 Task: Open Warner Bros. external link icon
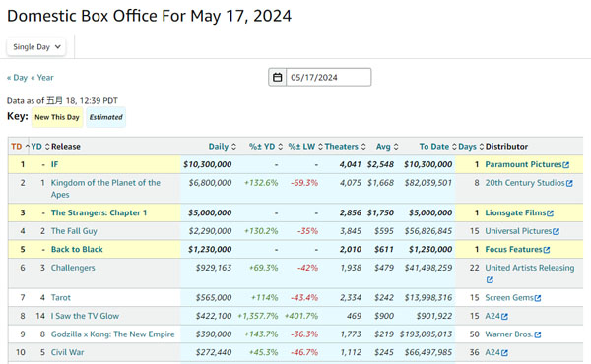tap(538, 334)
